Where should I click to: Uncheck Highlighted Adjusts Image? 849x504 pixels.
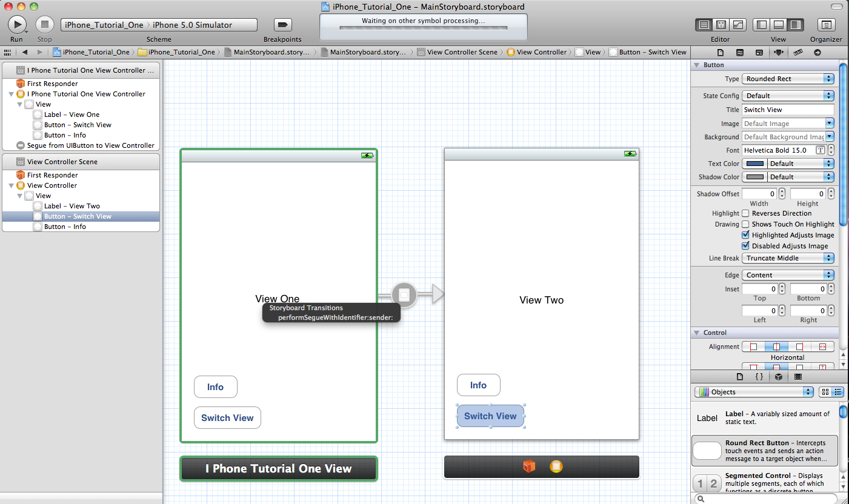tap(745, 235)
